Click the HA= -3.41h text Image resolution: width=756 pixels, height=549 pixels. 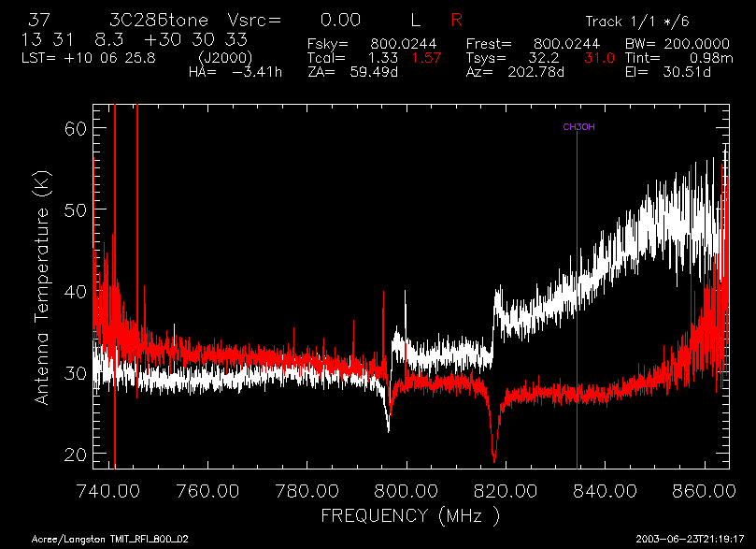pos(235,72)
